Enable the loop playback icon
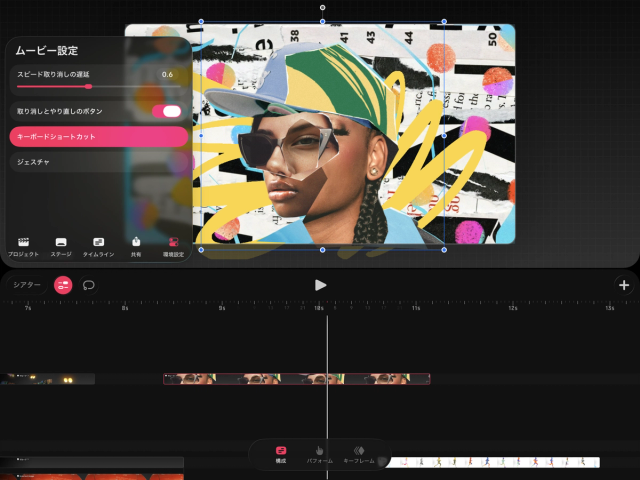The image size is (640, 480). pos(89,285)
